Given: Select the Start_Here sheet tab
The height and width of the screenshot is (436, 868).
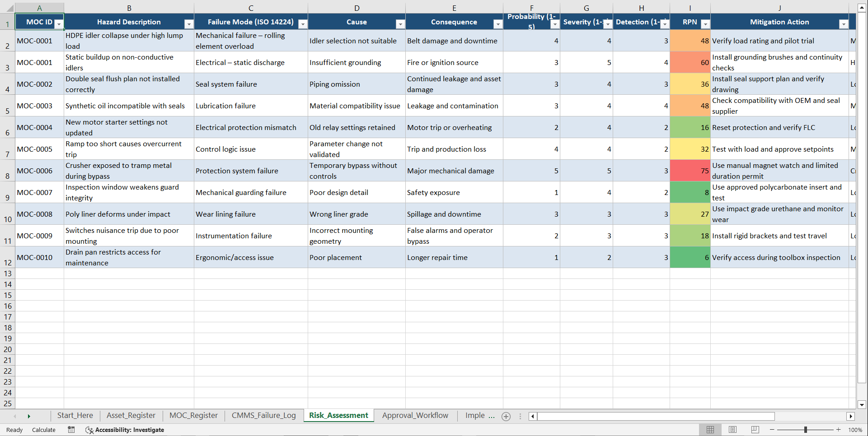Looking at the screenshot, I should coord(75,416).
